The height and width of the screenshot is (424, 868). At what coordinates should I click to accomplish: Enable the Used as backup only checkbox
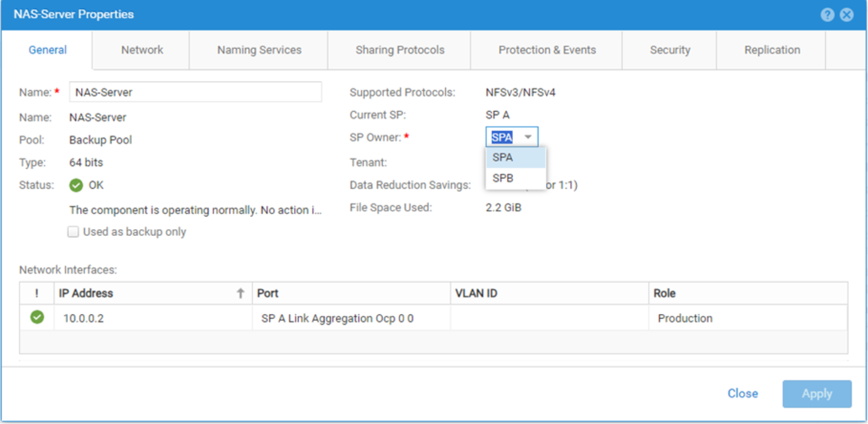(x=73, y=232)
